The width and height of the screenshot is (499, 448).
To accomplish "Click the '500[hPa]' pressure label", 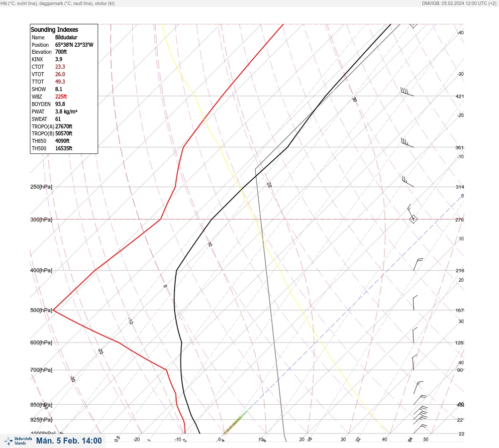I will tap(41, 310).
